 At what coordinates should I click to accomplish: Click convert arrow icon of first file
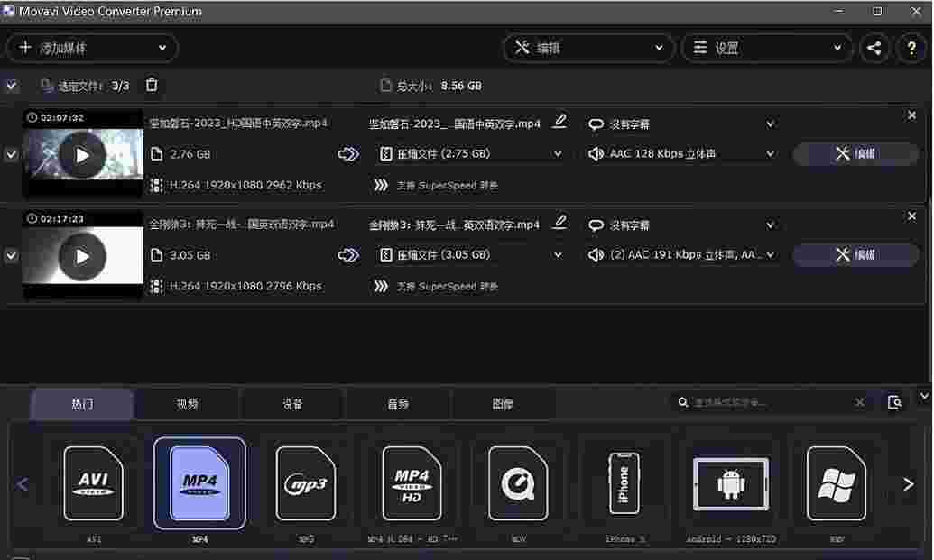(x=348, y=154)
